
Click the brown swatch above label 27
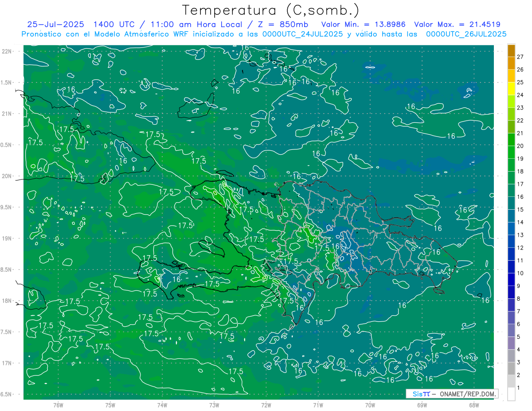tap(511, 51)
